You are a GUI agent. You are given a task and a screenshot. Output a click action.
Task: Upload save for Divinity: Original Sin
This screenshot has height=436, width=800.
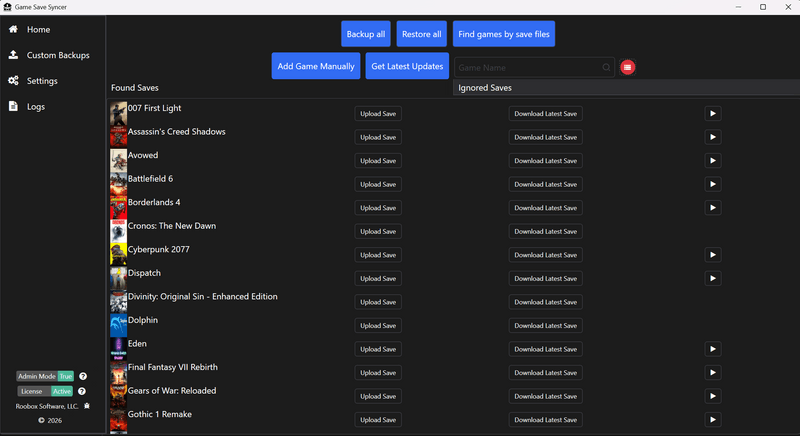coord(378,302)
